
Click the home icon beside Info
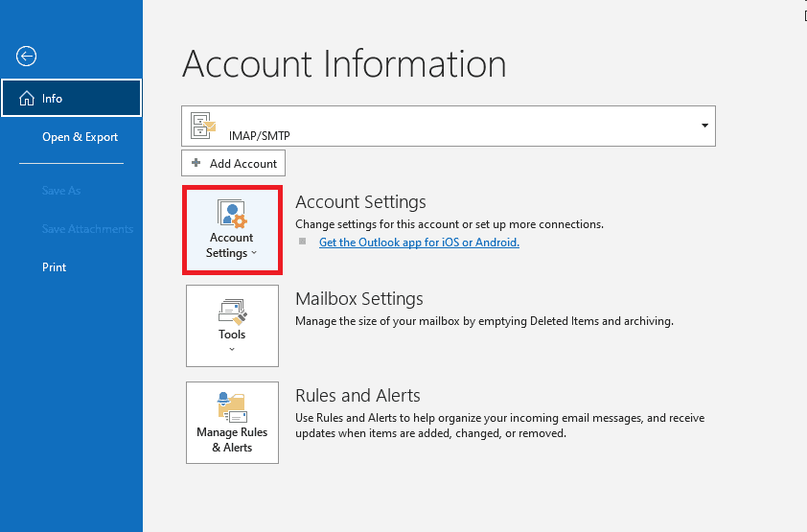pos(27,98)
